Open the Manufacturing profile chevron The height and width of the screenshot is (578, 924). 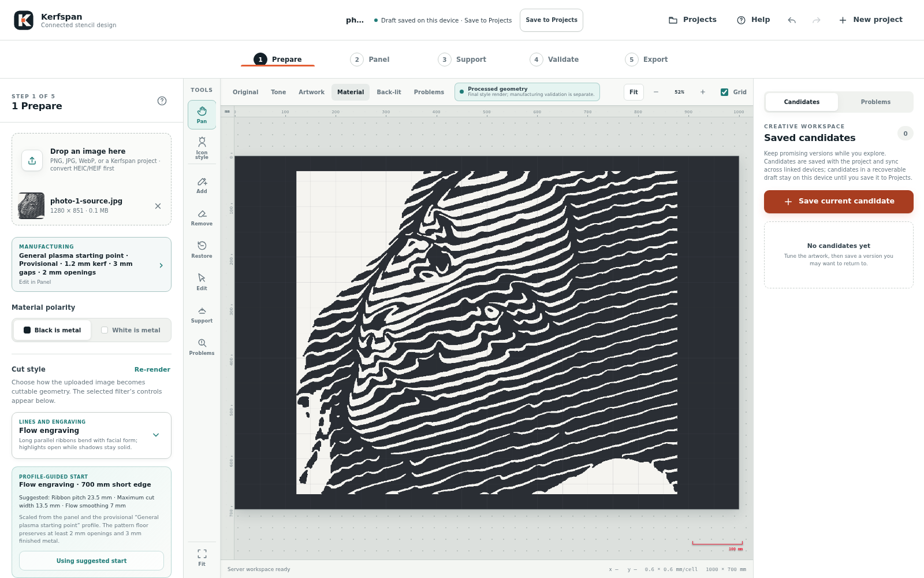[x=161, y=265]
